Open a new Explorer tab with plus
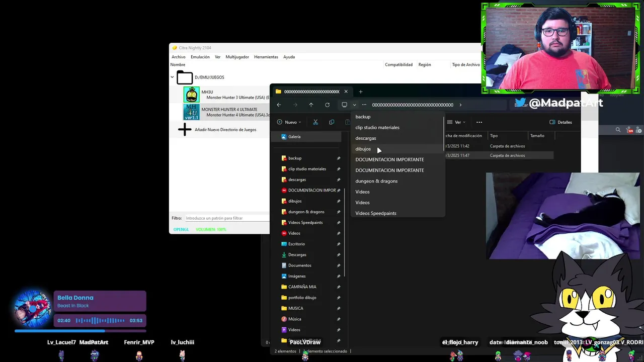644x362 pixels. (x=361, y=92)
